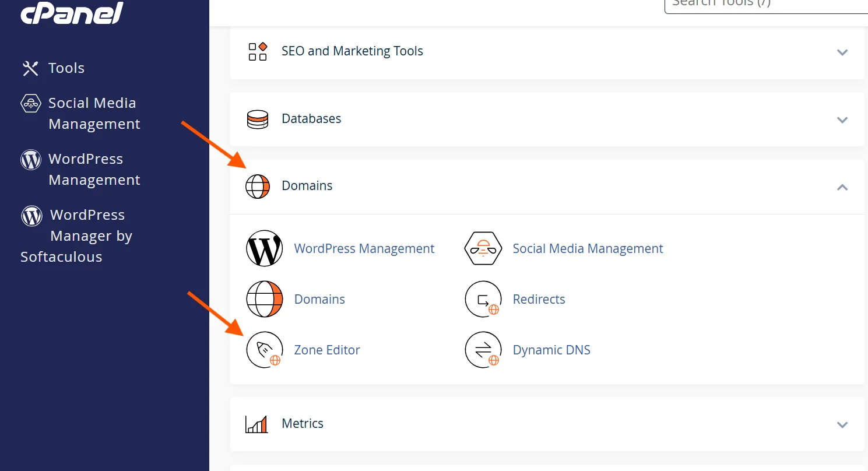Click the Redirects icon
The height and width of the screenshot is (471, 868).
pos(483,299)
